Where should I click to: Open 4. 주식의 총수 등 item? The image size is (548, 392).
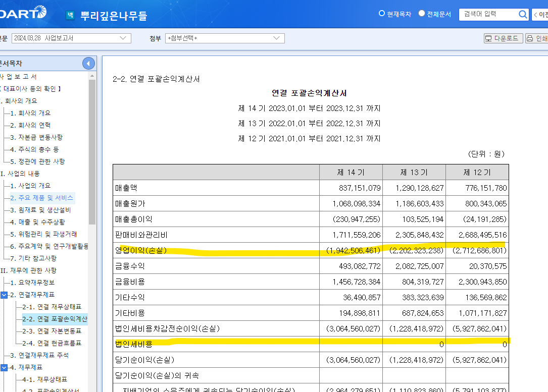pos(34,149)
